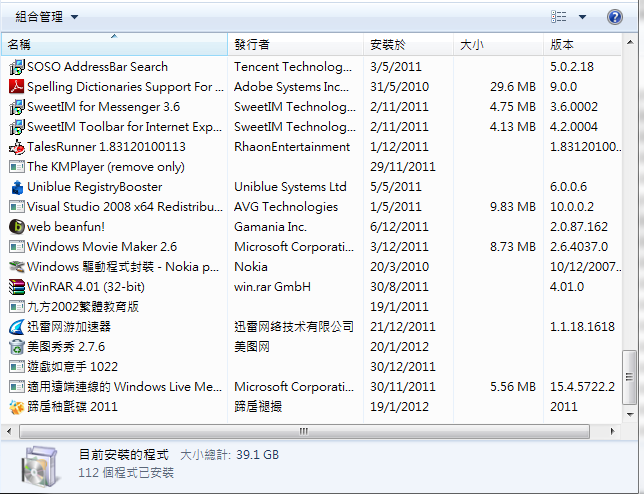Screen dimensions: 644x494
Task: Sort by the 版本 column header
Action: pos(582,44)
